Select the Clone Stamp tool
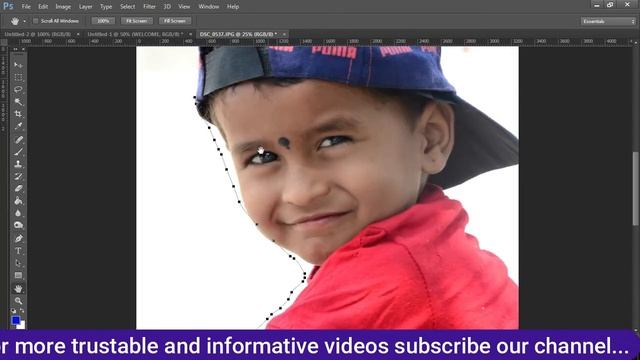Image resolution: width=640 pixels, height=360 pixels. coord(18,164)
